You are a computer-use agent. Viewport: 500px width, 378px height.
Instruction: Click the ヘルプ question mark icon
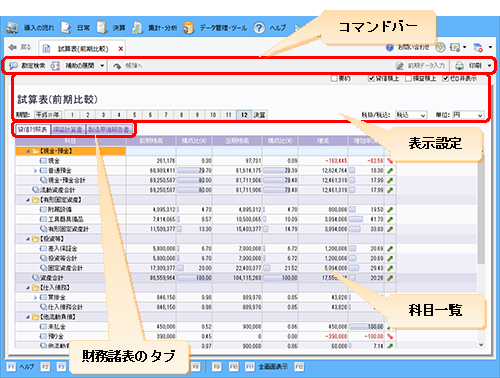259,28
